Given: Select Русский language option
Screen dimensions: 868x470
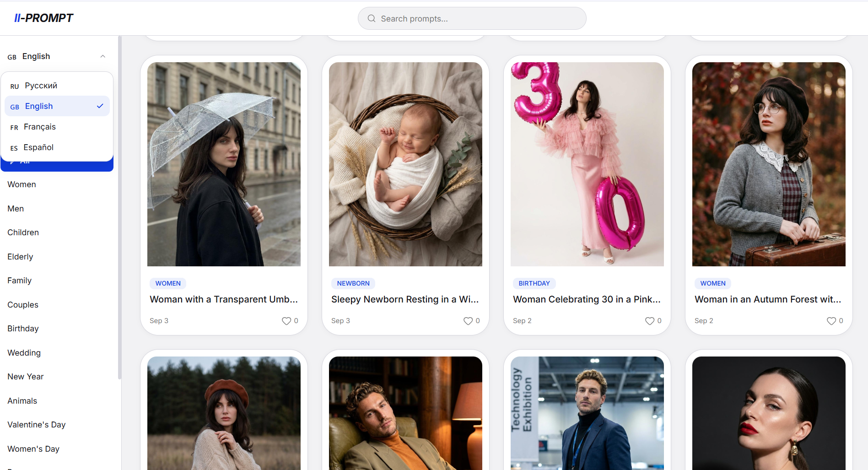Looking at the screenshot, I should pos(57,86).
